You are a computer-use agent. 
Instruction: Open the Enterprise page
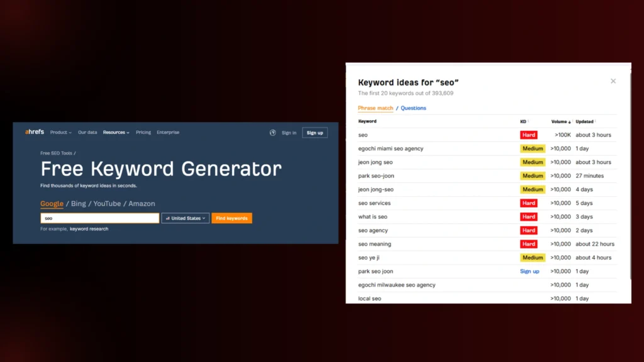[x=168, y=133]
